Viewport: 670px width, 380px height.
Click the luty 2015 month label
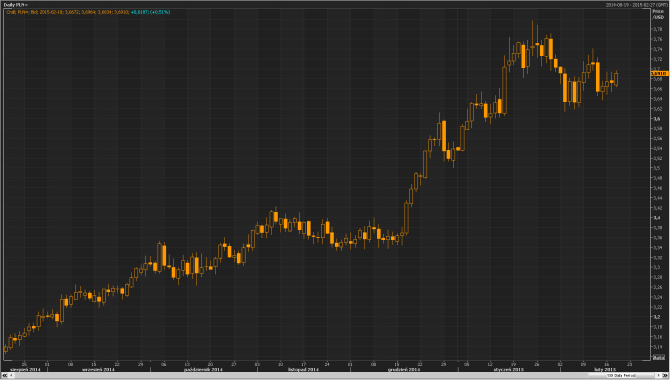point(605,369)
